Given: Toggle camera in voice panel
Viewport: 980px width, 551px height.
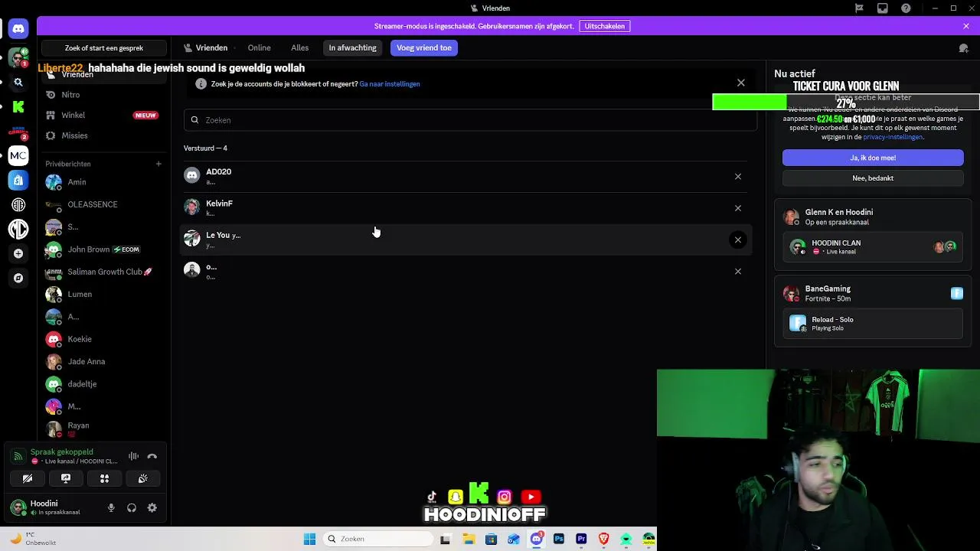Looking at the screenshot, I should coord(28,478).
